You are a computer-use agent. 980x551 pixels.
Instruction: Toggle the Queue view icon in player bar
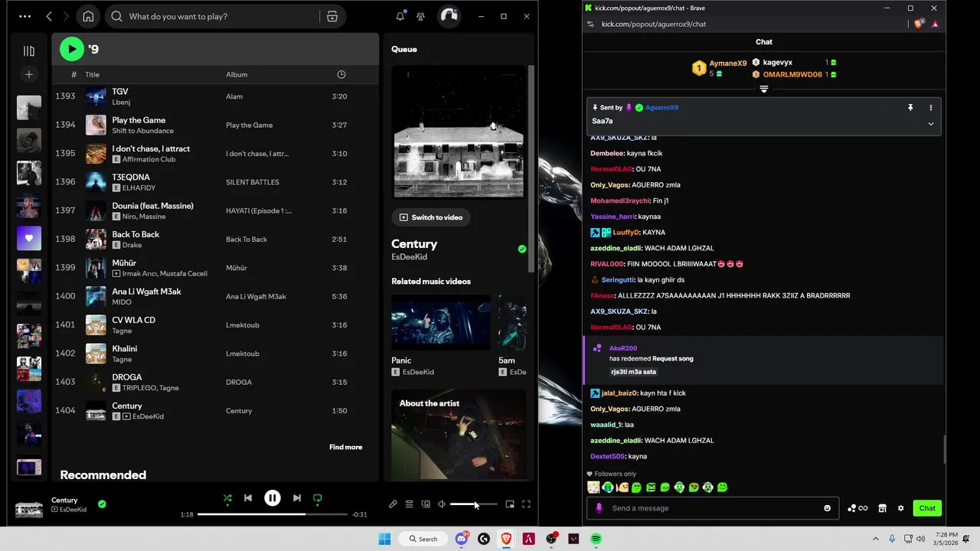pos(410,504)
